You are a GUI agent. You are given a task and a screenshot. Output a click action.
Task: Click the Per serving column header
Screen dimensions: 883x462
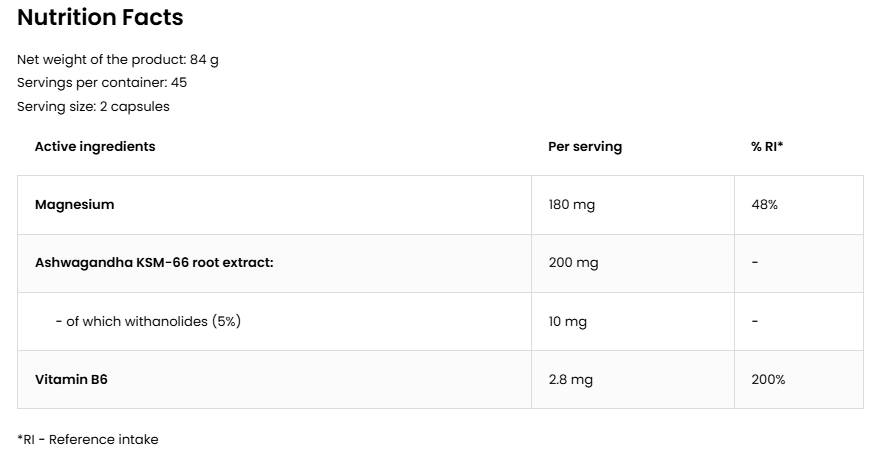coord(585,146)
